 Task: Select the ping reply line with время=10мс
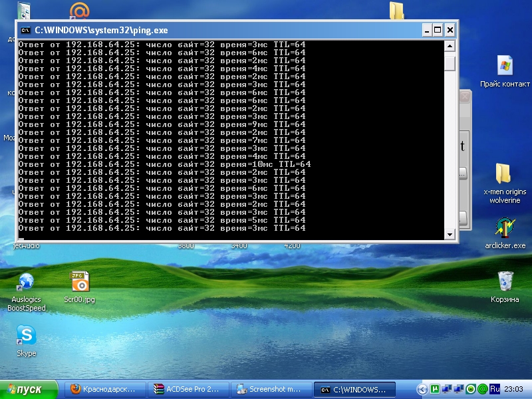point(164,164)
